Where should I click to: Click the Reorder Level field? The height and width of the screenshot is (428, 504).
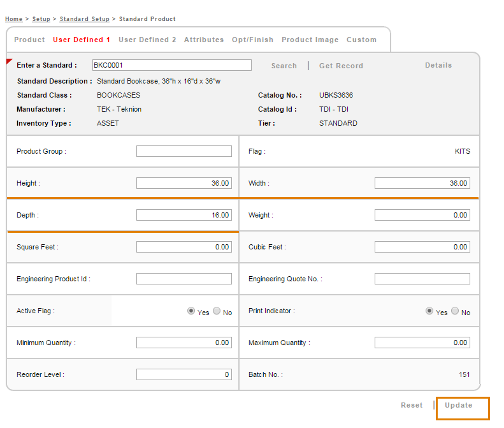(x=184, y=374)
